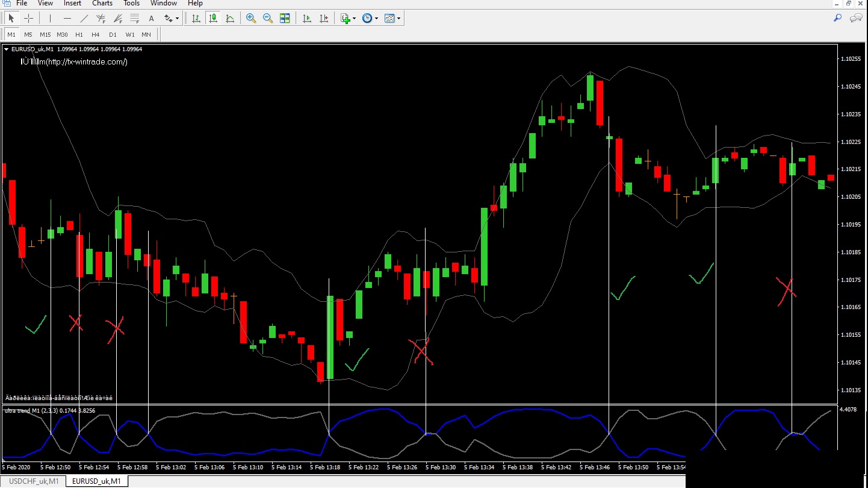Click the 1.10255 price axis label
The image size is (868, 488).
pos(851,59)
